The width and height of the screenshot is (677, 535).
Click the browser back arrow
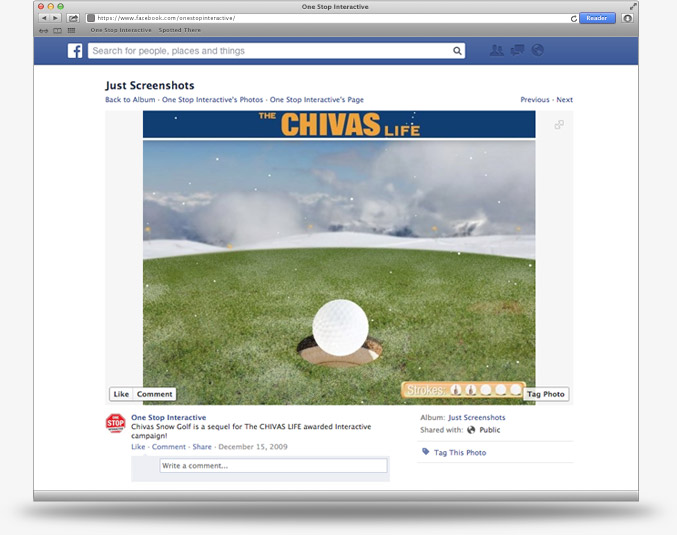pyautogui.click(x=44, y=18)
